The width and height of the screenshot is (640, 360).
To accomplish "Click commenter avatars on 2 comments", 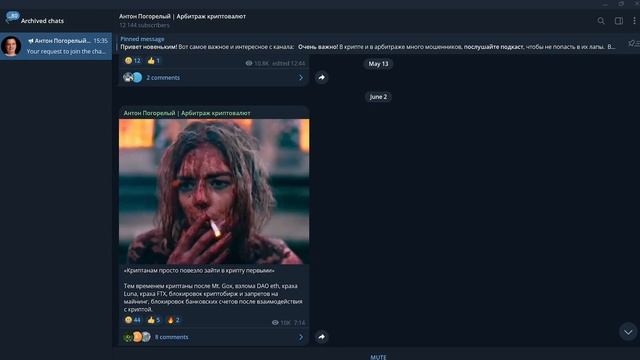I will [x=133, y=77].
